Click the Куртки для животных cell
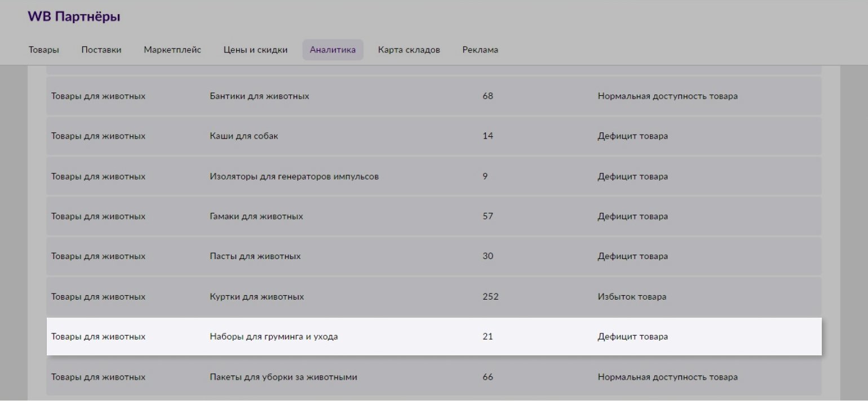The height and width of the screenshot is (401, 868). 257,297
